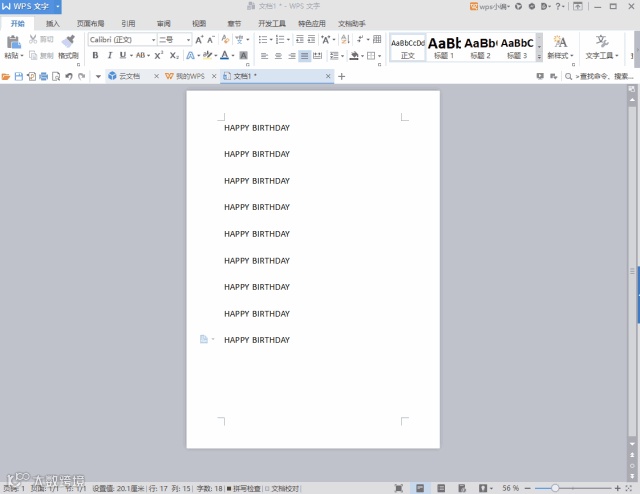Toggle bold formatting
This screenshot has height=494, width=640.
[x=95, y=55]
